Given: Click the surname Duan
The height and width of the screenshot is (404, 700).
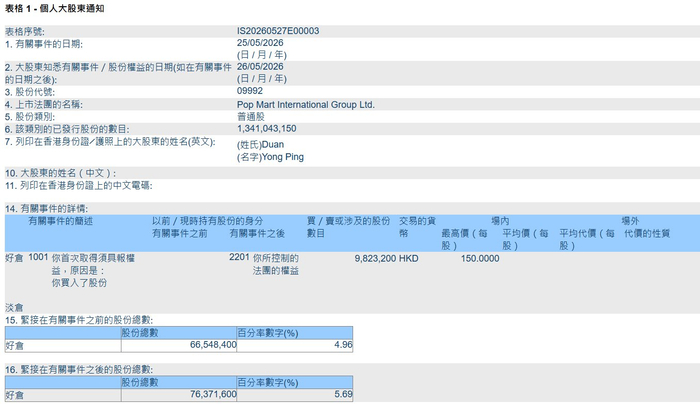Looking at the screenshot, I should click(272, 145).
